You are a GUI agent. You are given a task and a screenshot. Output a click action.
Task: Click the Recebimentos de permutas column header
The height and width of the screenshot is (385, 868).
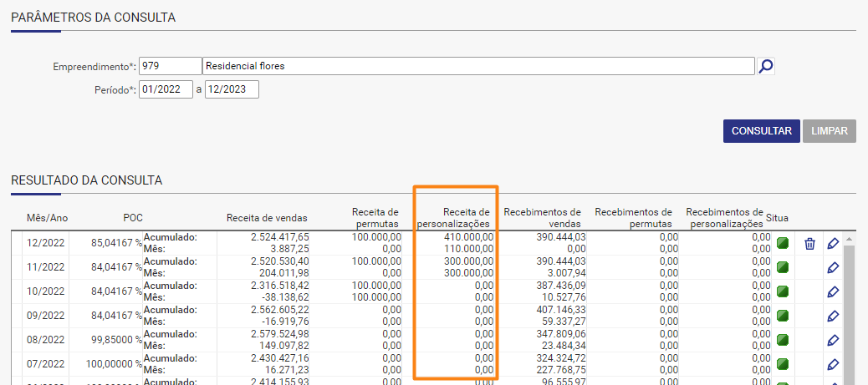633,218
